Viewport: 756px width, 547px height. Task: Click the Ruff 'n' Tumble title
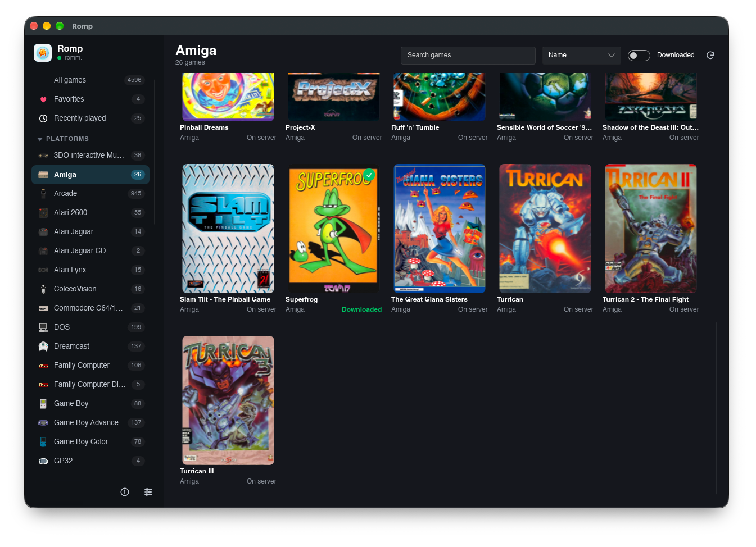tap(415, 127)
